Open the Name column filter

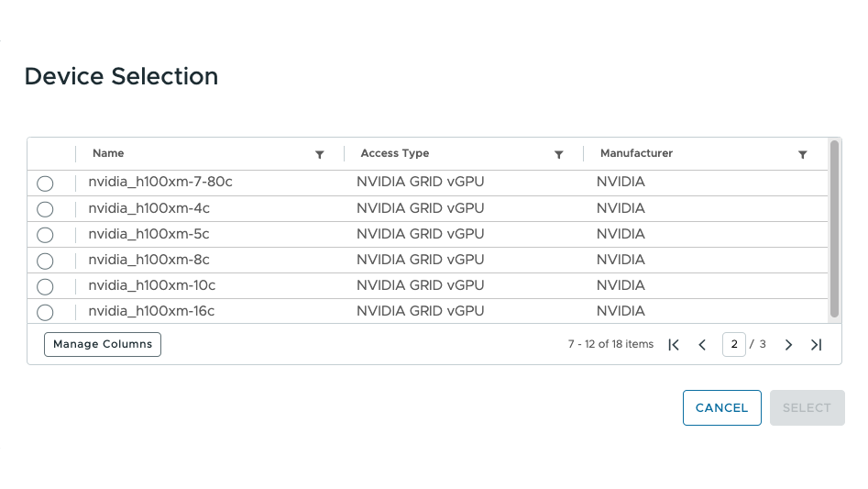coord(319,154)
